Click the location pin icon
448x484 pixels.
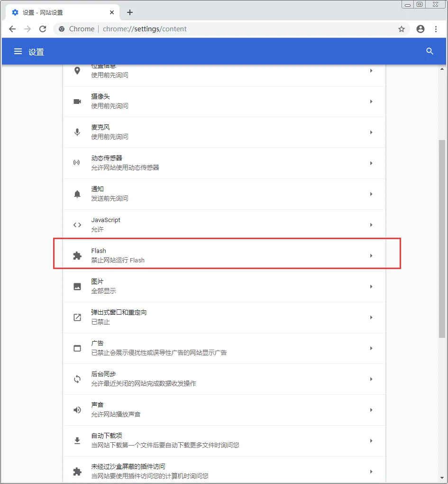coord(77,71)
